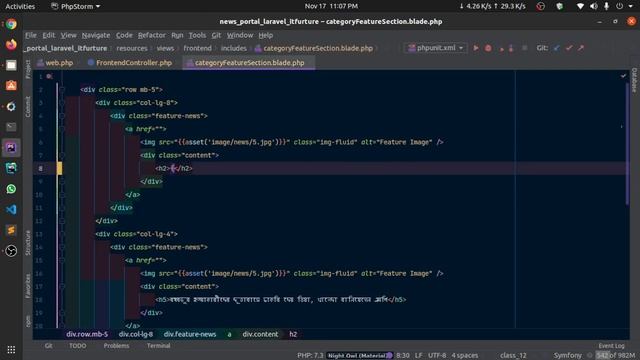Toggle the Problems tool window

pyautogui.click(x=116, y=346)
